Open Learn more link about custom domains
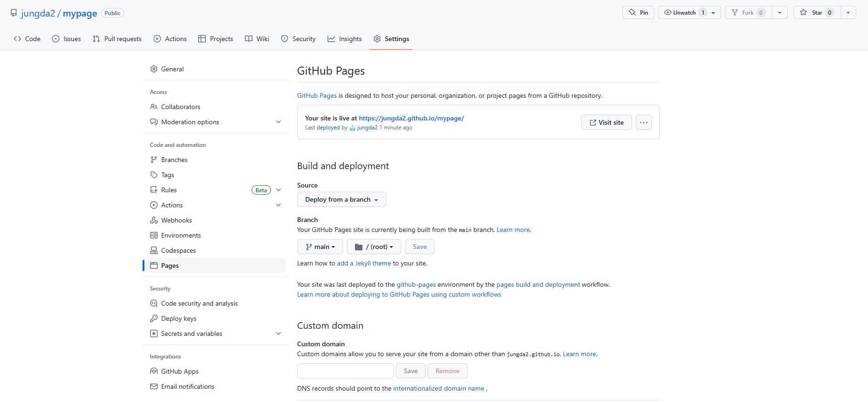This screenshot has height=402, width=868. (x=580, y=354)
